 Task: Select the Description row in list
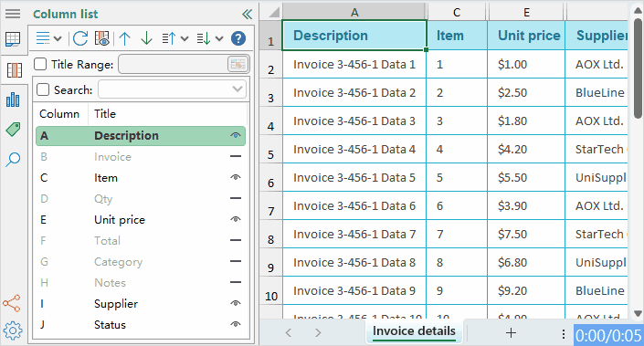pos(141,136)
